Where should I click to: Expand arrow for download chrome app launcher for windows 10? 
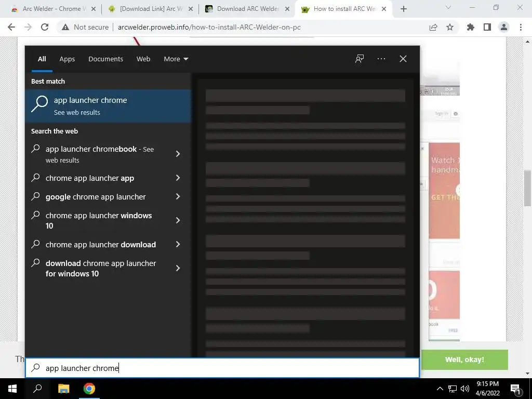tap(178, 269)
